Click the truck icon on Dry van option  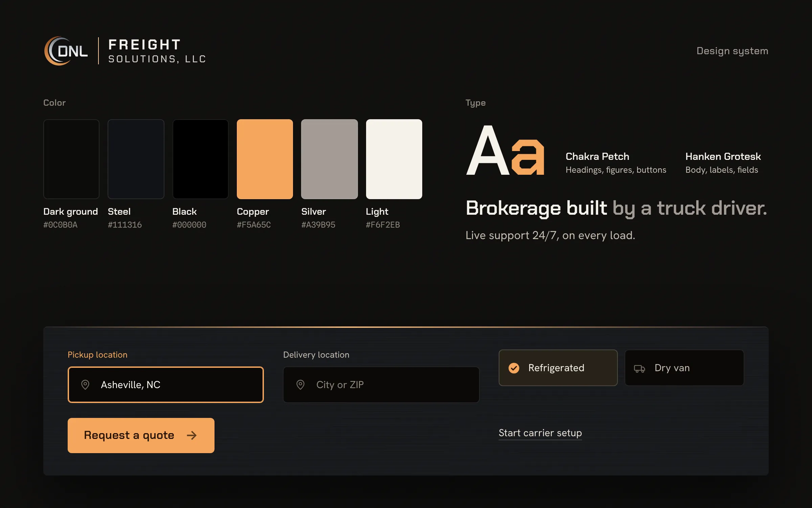(x=639, y=368)
